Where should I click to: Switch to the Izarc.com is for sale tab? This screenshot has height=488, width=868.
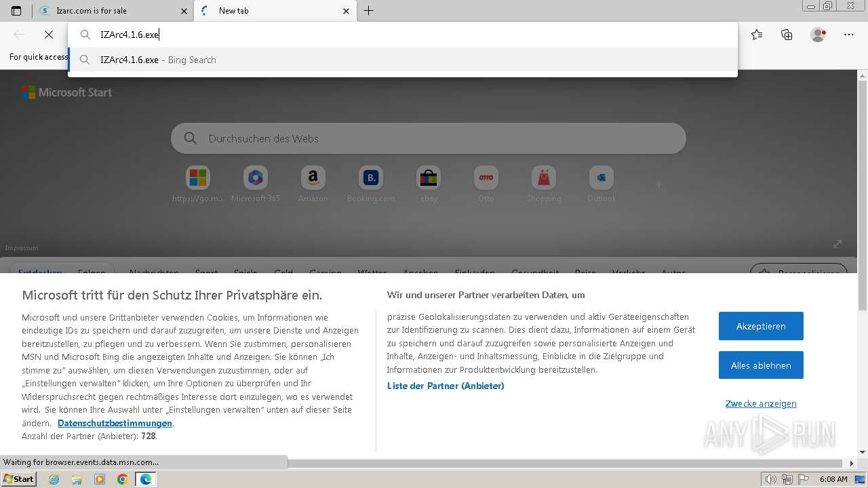tap(113, 11)
